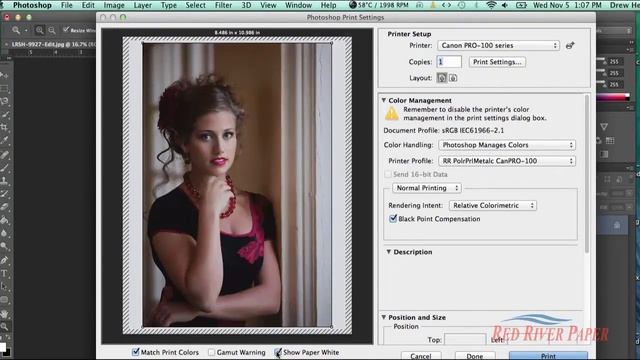Click the Print Settings... button
This screenshot has width=640, height=360.
point(497,62)
